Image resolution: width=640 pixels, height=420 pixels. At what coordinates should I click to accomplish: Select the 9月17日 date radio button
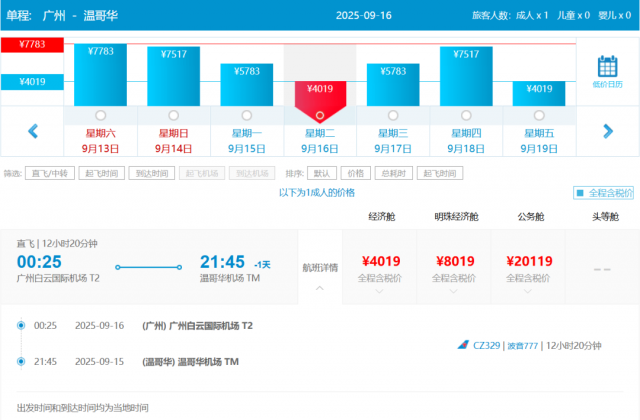pyautogui.click(x=393, y=115)
